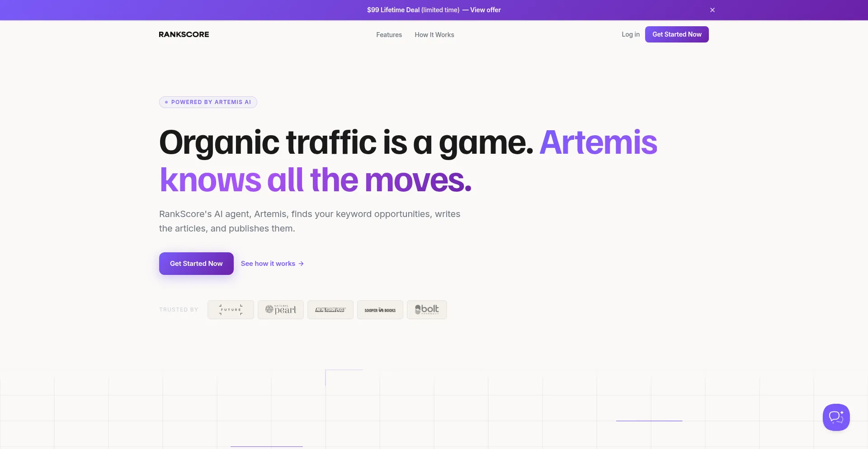Image resolution: width=868 pixels, height=449 pixels.
Task: Click the Log in link
Action: [631, 34]
